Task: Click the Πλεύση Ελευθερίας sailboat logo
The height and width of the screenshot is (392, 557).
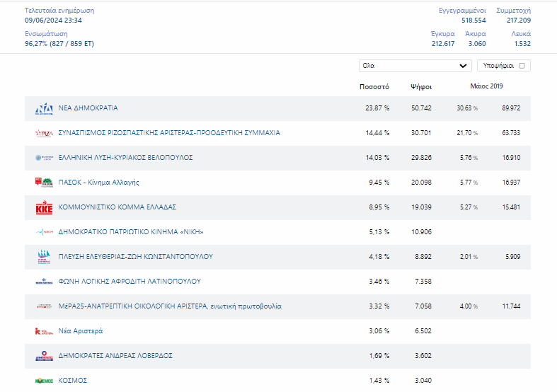Action: coord(44,257)
